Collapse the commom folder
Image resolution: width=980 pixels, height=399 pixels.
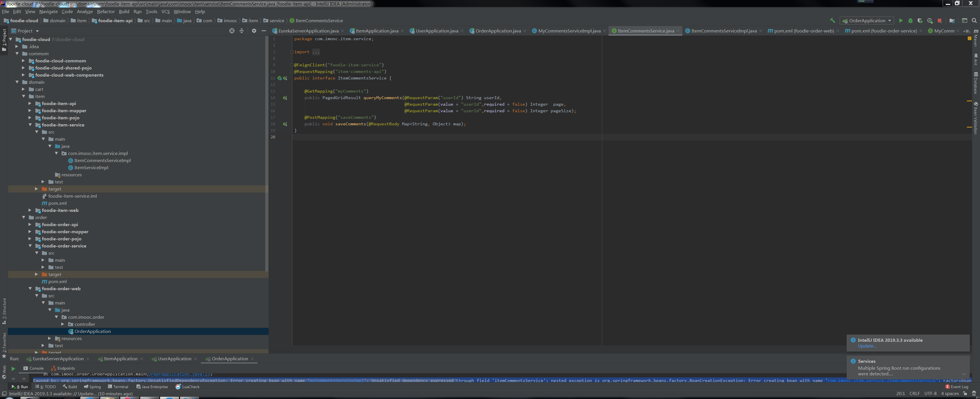click(17, 54)
